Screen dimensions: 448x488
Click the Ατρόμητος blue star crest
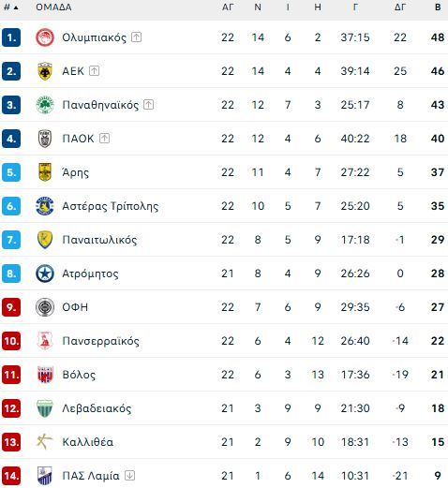coord(45,274)
